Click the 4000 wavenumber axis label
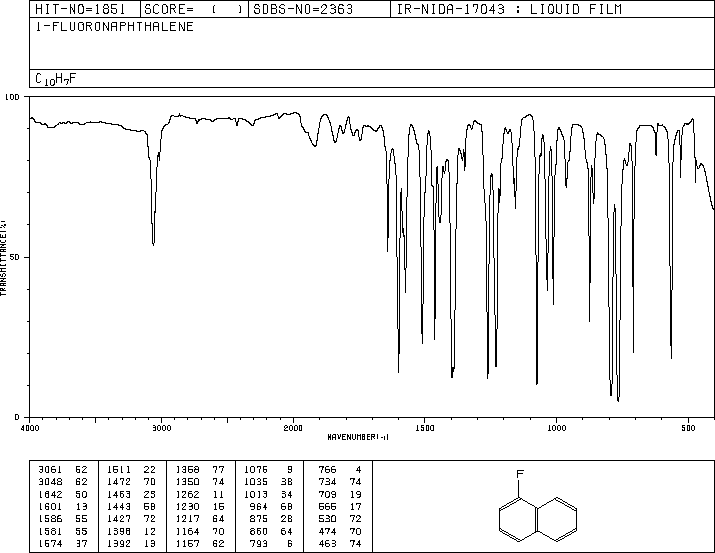715x553 pixels. pos(30,428)
